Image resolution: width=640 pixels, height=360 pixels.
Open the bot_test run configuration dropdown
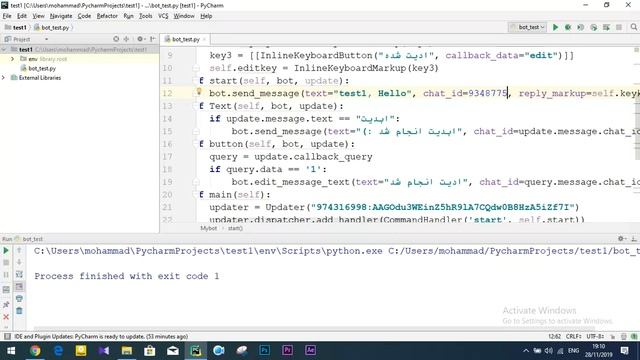click(x=527, y=27)
